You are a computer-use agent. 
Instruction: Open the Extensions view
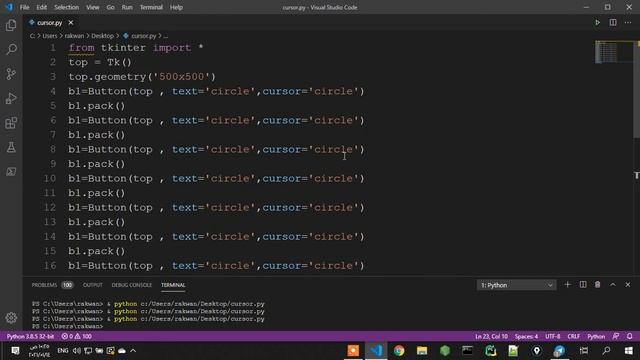coord(11,123)
